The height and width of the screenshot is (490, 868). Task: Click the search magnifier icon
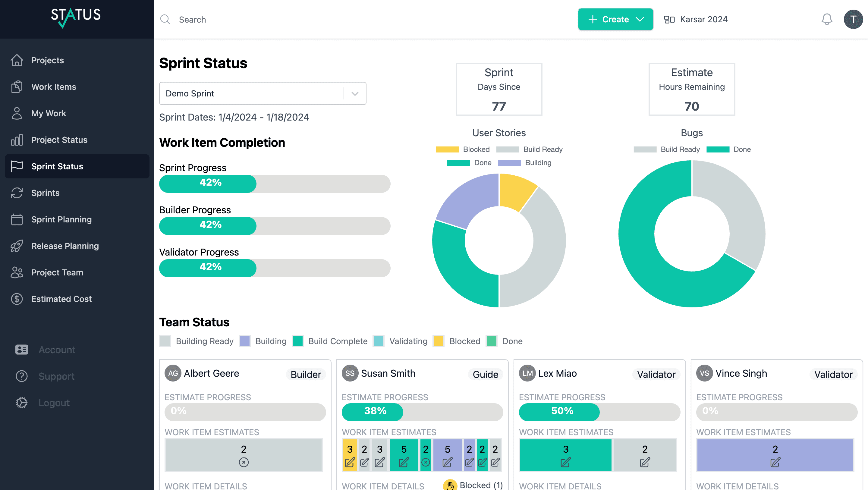tap(165, 20)
